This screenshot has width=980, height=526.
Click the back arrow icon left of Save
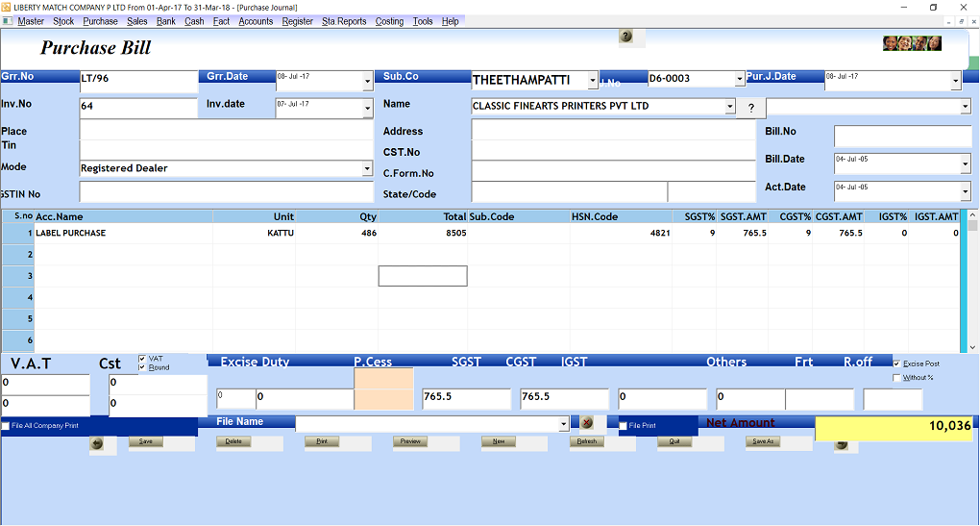[x=96, y=442]
